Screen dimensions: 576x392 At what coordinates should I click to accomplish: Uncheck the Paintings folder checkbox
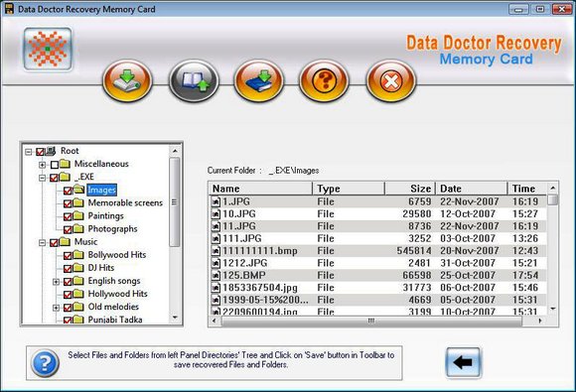coord(68,216)
